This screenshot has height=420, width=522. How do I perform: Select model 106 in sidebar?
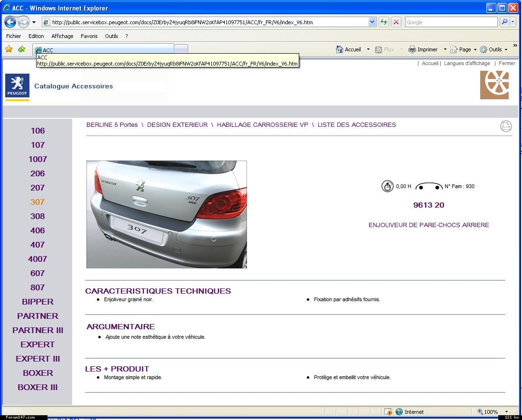[x=38, y=131]
